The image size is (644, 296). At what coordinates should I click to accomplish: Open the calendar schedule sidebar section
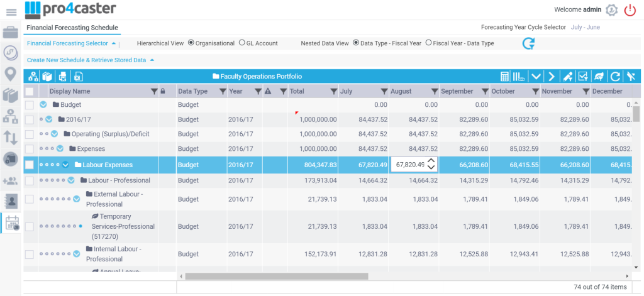click(12, 222)
